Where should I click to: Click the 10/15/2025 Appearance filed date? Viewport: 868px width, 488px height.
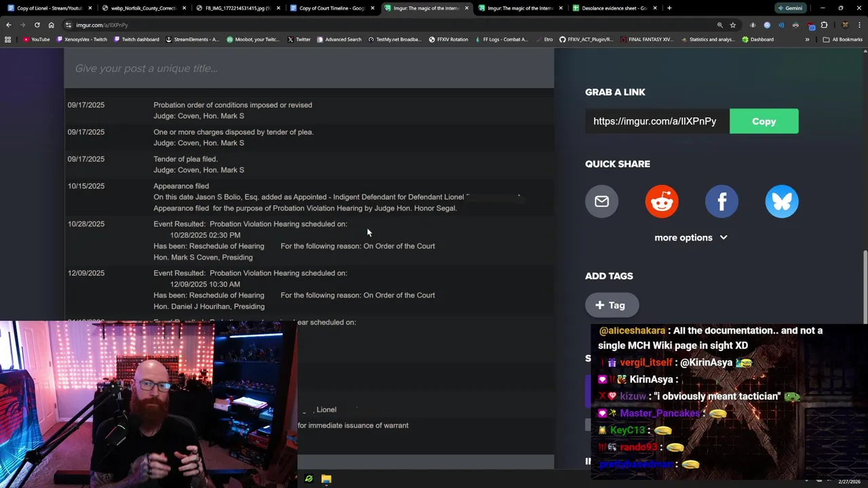point(86,186)
